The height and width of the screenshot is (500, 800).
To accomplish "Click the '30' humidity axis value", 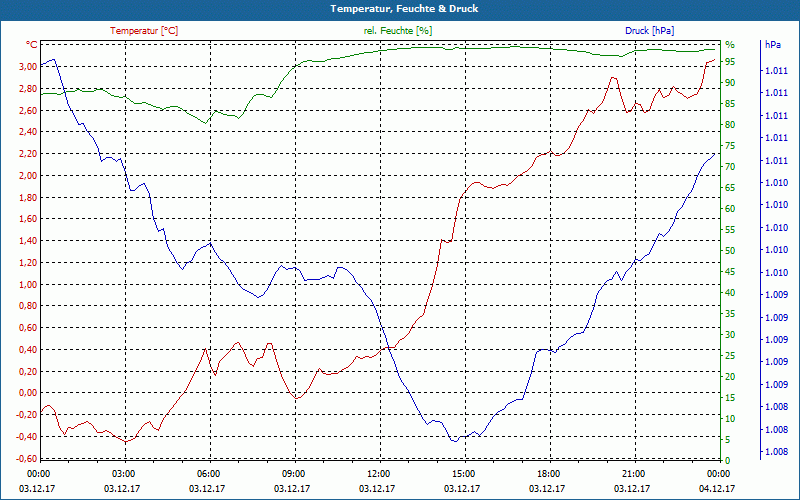I will tap(730, 335).
